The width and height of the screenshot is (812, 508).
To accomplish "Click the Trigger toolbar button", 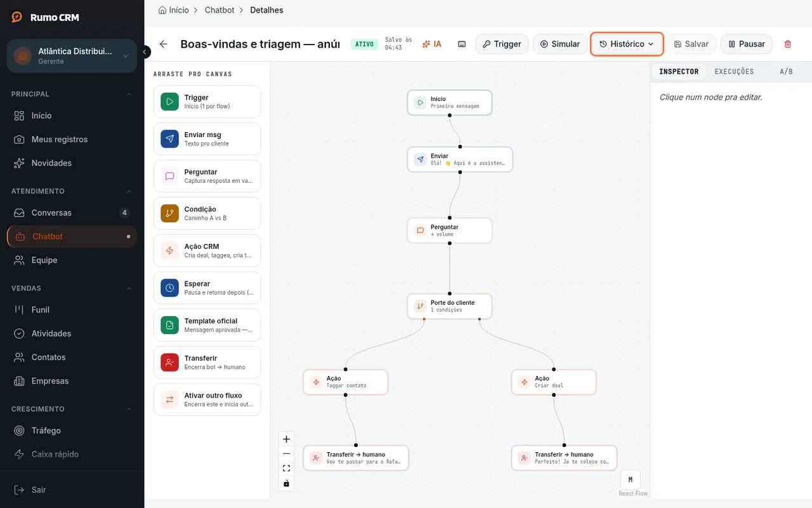I will click(x=502, y=44).
